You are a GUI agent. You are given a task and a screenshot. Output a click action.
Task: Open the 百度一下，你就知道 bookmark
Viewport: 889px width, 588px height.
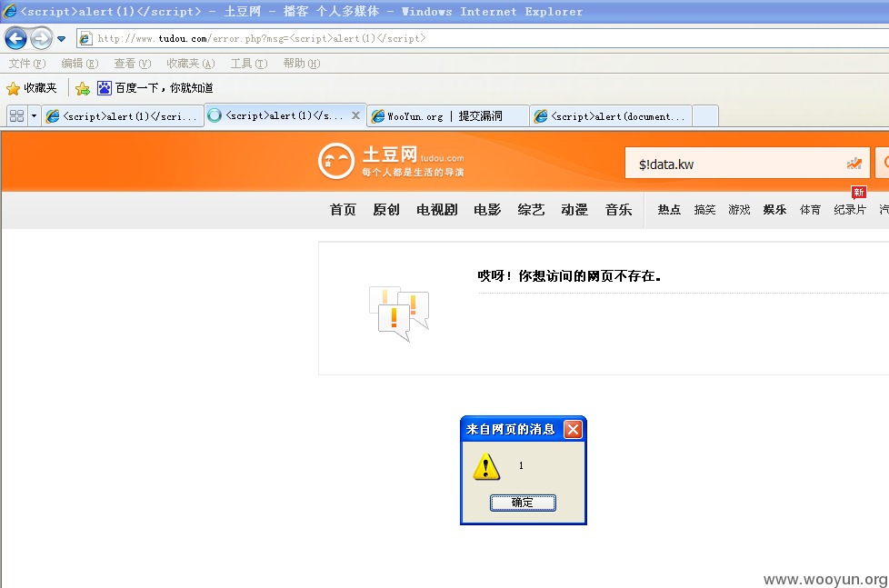pyautogui.click(x=155, y=88)
